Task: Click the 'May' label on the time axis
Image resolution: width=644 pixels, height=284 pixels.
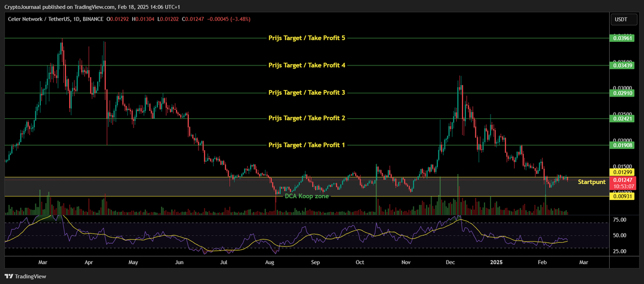Action: (134, 263)
